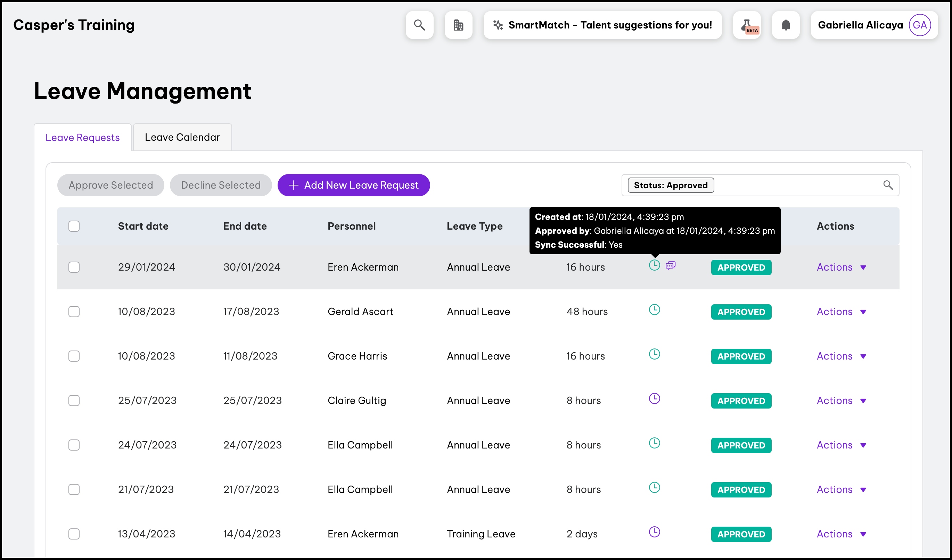
Task: Toggle the select-all checkbox in table header
Action: tap(74, 226)
